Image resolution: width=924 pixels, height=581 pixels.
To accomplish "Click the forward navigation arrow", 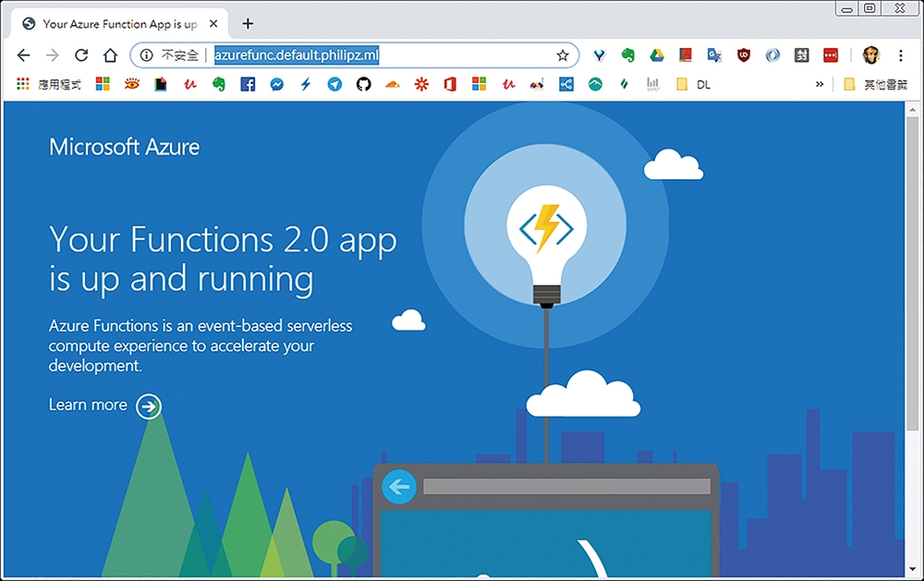I will click(53, 55).
